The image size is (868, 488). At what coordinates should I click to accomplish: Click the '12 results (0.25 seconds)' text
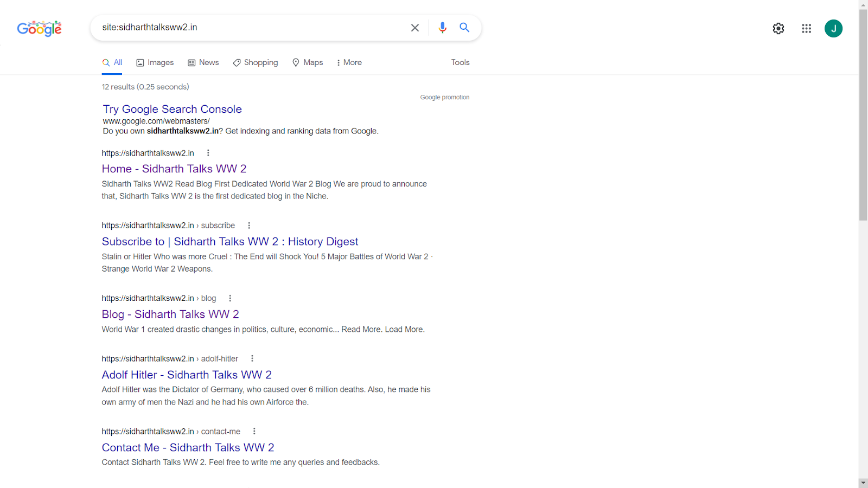pyautogui.click(x=145, y=87)
